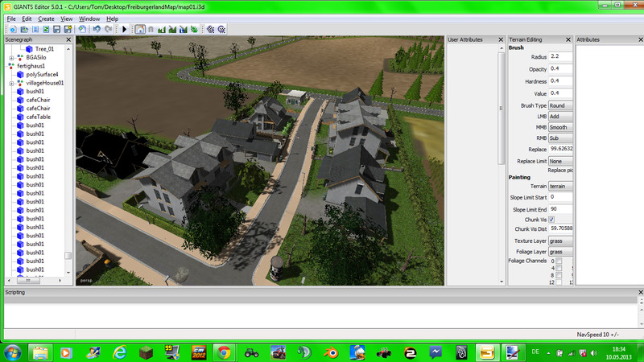Click the brush Radius input field
Screen dimensions: 644x362
coord(560,56)
